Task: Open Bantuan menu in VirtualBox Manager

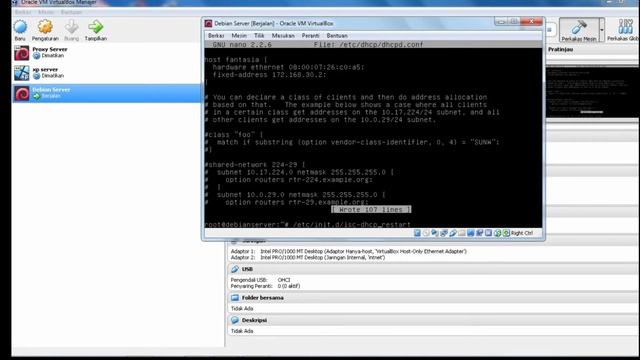Action: pos(71,12)
